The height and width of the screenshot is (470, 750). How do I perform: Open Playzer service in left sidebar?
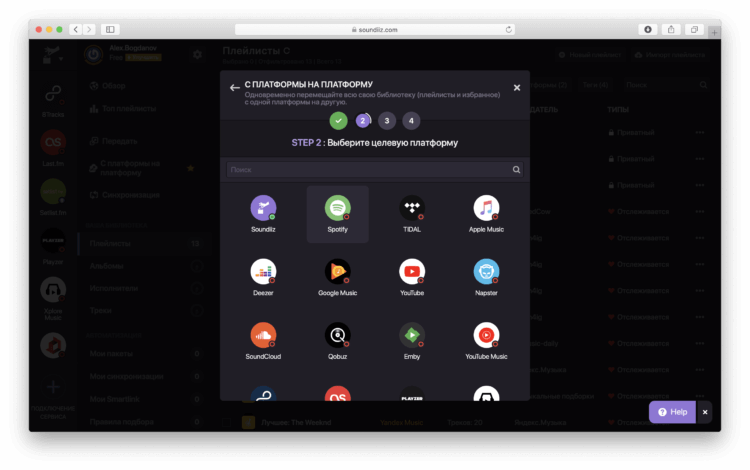pyautogui.click(x=53, y=246)
